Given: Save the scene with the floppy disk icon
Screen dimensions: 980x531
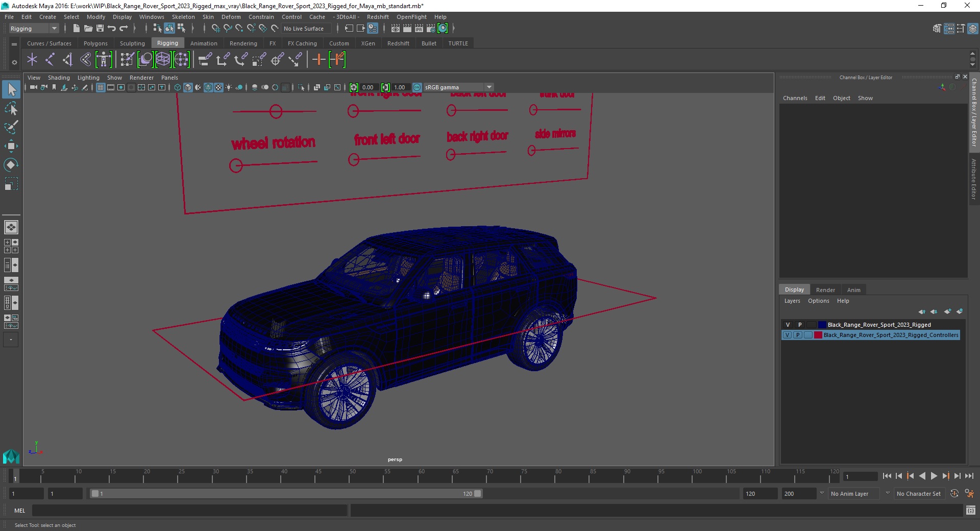Looking at the screenshot, I should point(100,29).
